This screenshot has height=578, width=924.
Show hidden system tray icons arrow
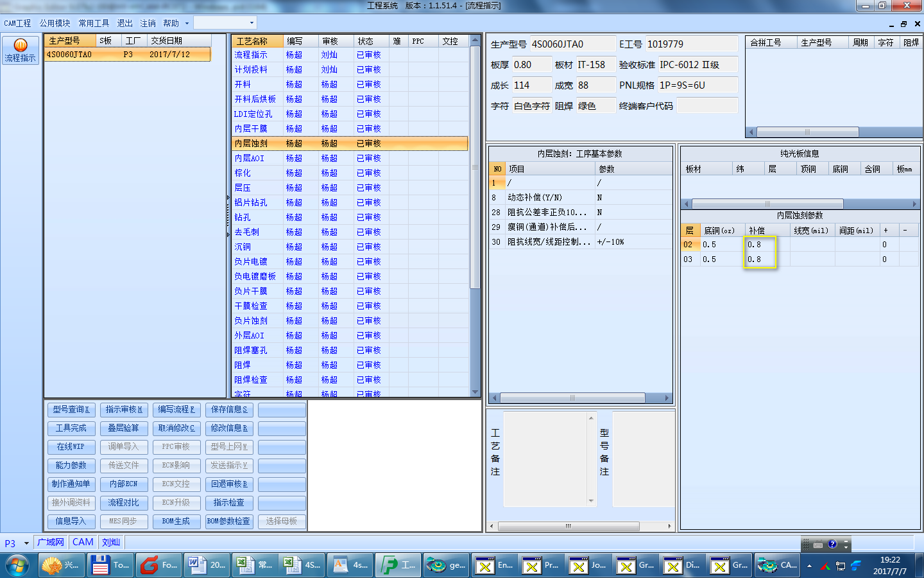(809, 566)
